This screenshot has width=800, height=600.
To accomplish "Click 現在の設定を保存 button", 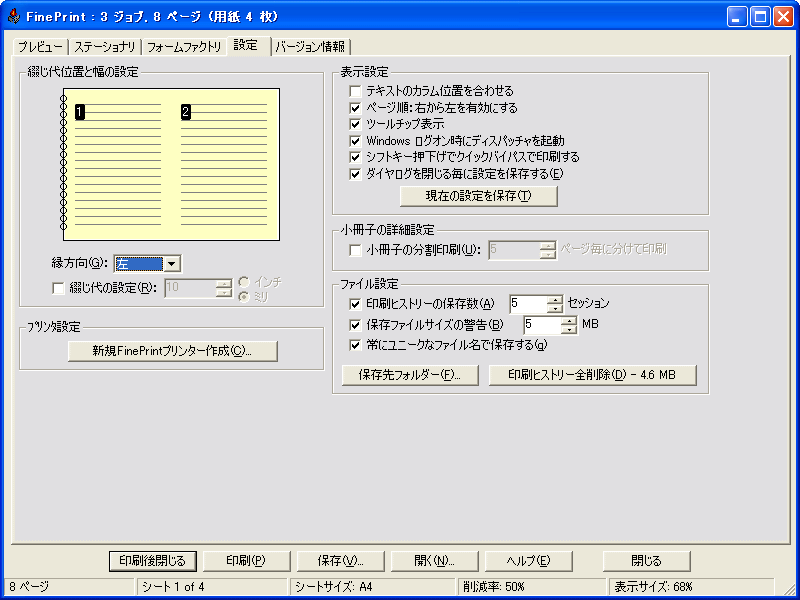I will (x=479, y=196).
